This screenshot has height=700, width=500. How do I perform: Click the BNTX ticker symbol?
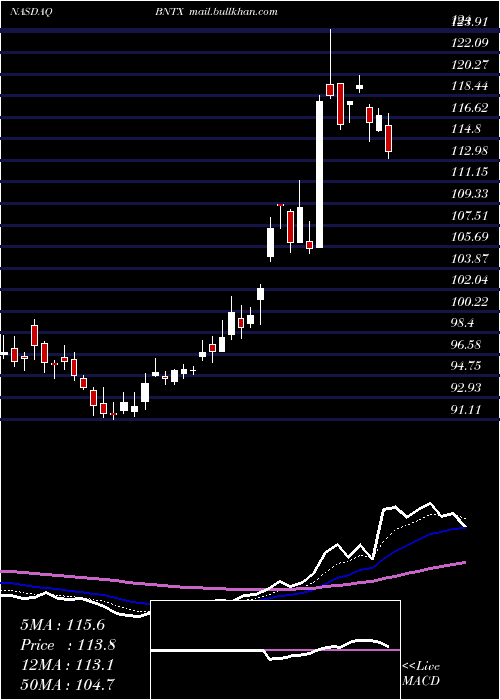tap(170, 12)
